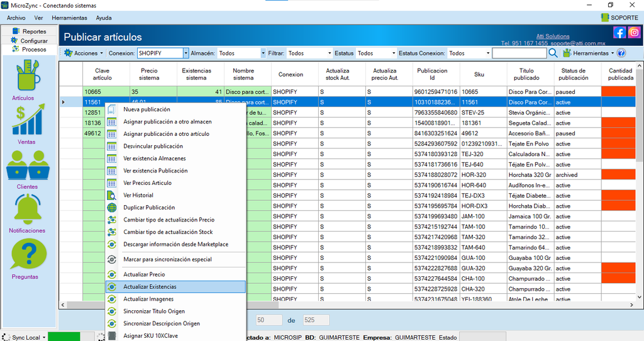The image size is (644, 341).
Task: Open the Preguntas question icon
Action: pyautogui.click(x=28, y=254)
